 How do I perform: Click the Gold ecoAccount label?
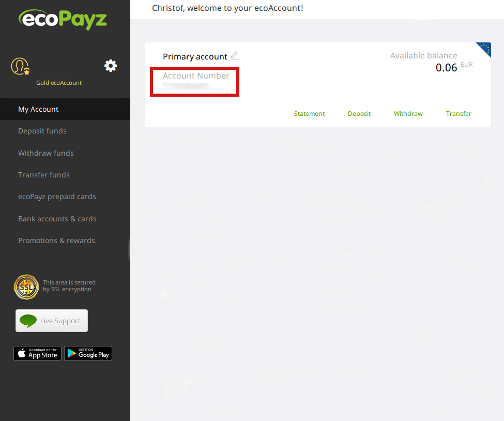pyautogui.click(x=59, y=83)
